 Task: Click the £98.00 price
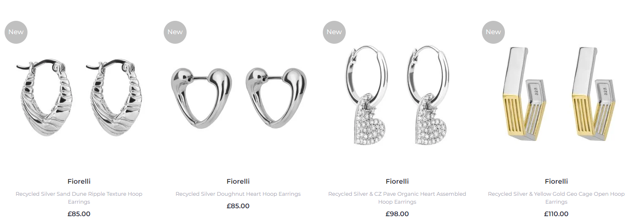click(x=397, y=214)
